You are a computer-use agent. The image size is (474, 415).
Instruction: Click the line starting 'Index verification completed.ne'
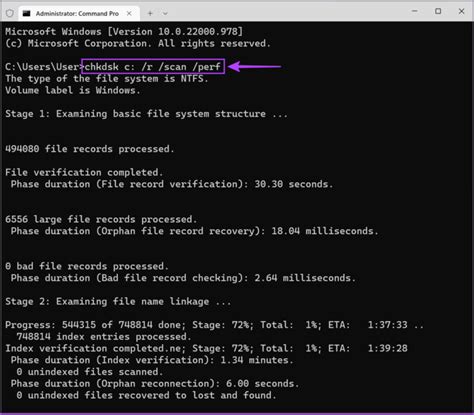point(206,348)
